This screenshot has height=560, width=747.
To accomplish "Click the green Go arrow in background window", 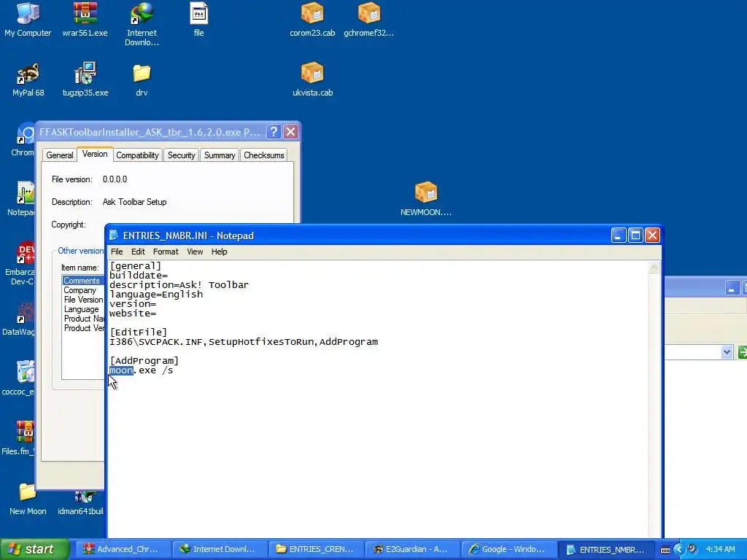I will [742, 352].
